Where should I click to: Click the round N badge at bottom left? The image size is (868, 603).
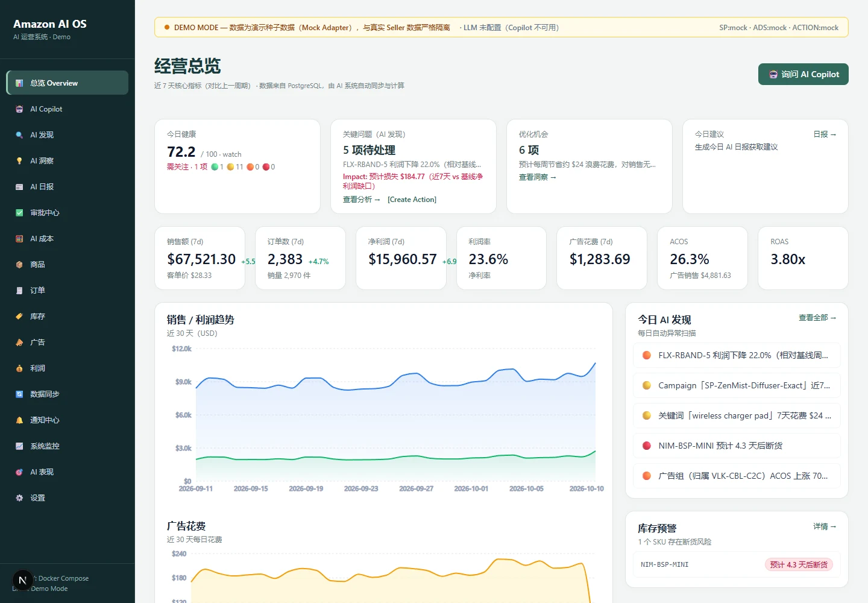click(x=23, y=581)
